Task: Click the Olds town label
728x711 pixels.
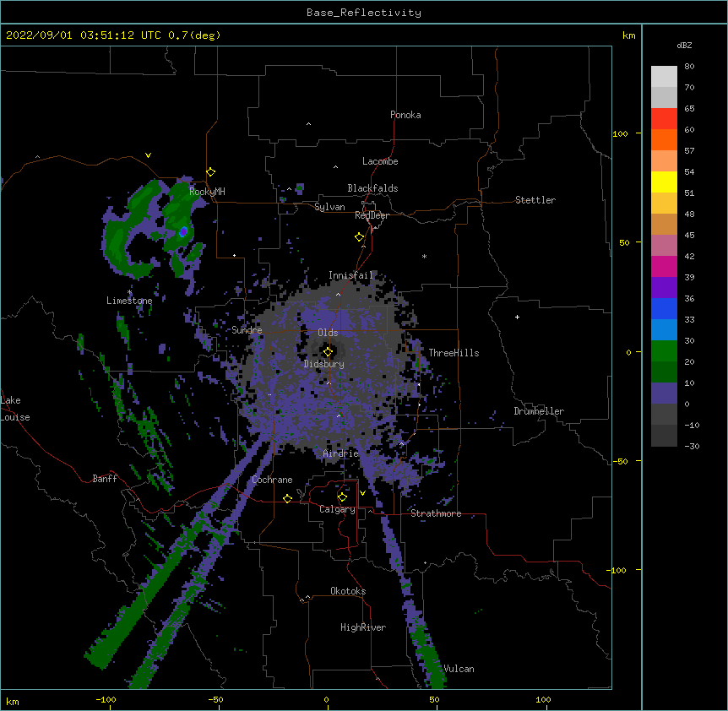Action: click(328, 333)
